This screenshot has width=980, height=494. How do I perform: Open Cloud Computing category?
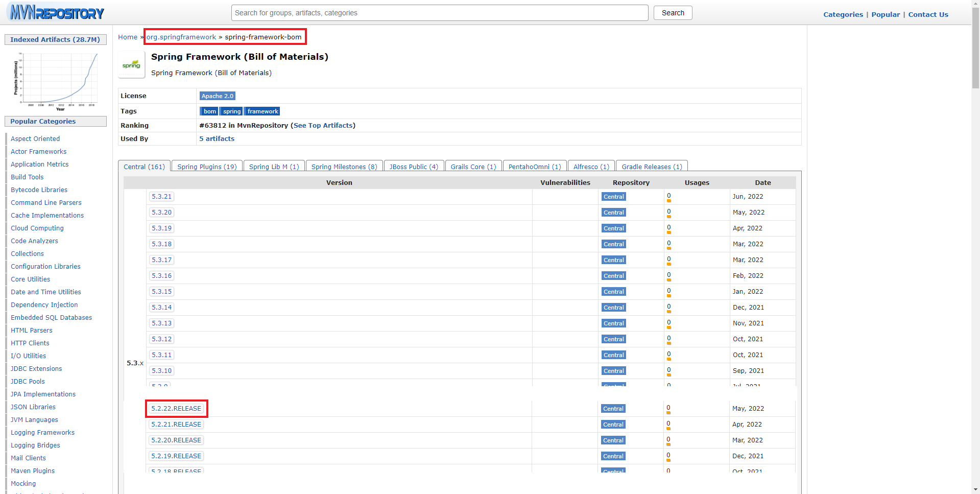(37, 228)
